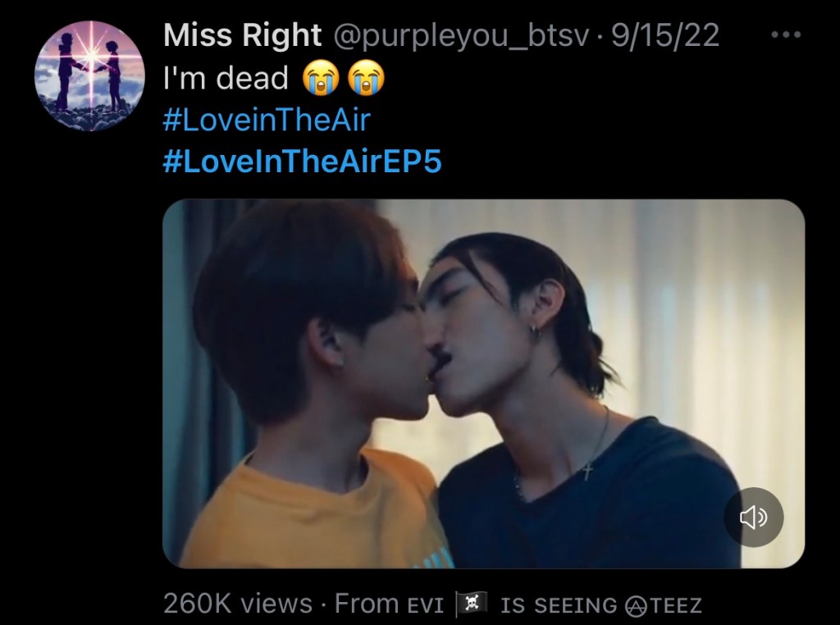Click the second crying emoji
840x625 pixels.
coord(367,78)
